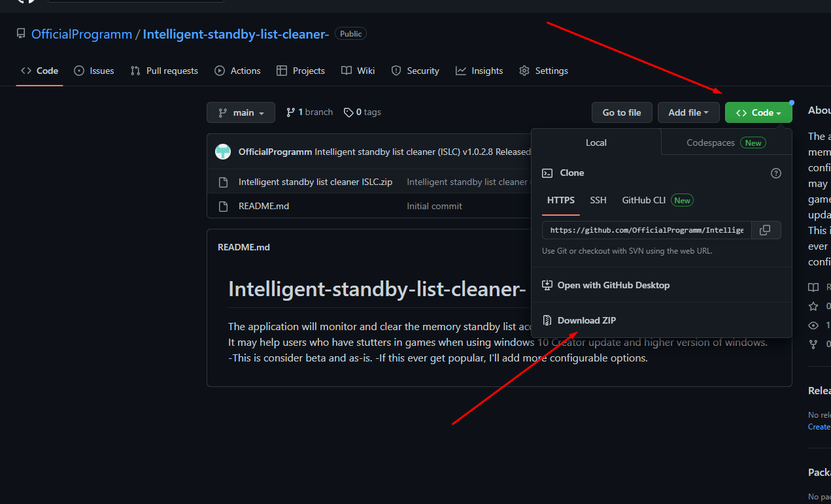Image resolution: width=831 pixels, height=504 pixels.
Task: Click the Intelligent-standby-list-cleaner- README heading
Action: coord(377,289)
